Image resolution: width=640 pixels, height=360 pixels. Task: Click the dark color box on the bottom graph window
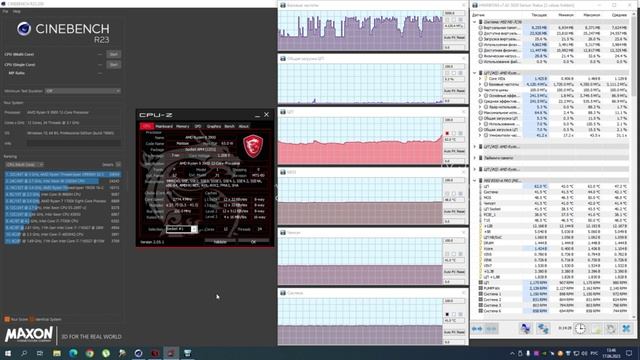pyautogui.click(x=447, y=314)
